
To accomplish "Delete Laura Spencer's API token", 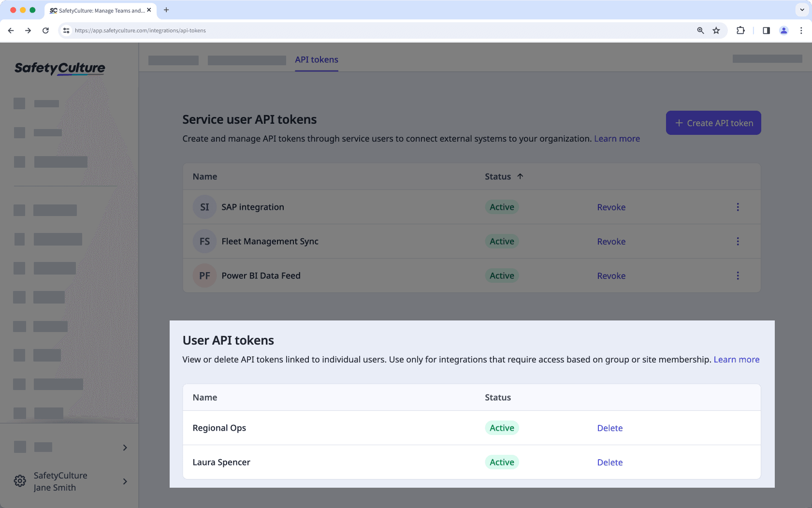I will (609, 462).
